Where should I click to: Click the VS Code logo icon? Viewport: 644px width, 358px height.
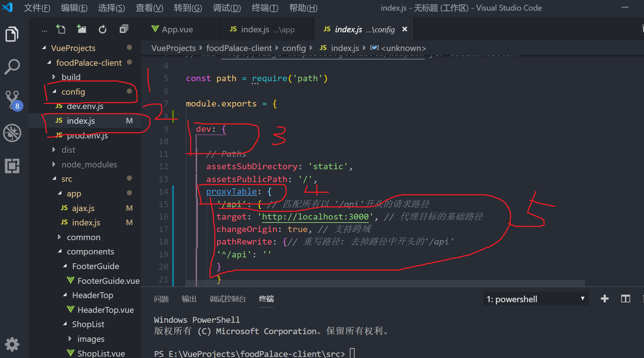pos(7,7)
